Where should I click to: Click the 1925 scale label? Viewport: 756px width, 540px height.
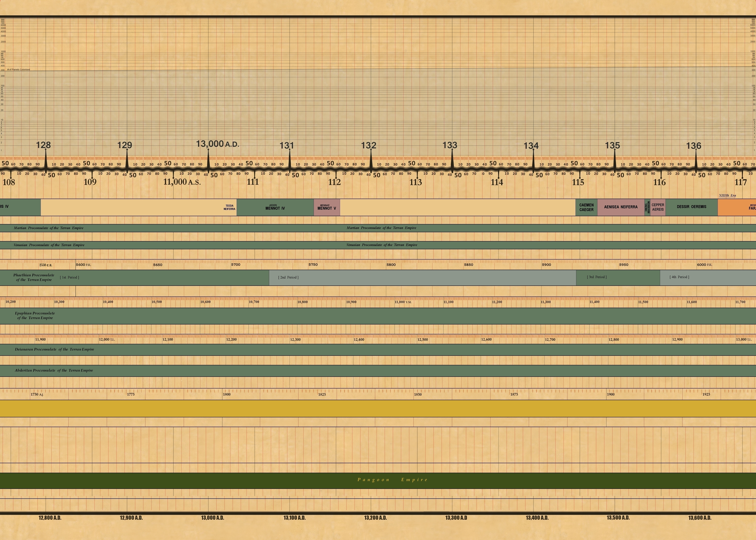(x=706, y=394)
